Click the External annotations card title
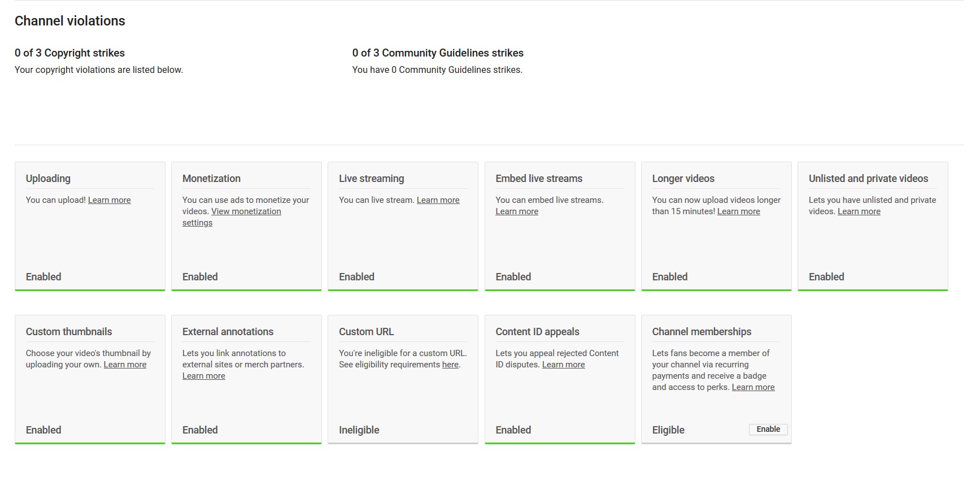Image resolution: width=980 pixels, height=481 pixels. [228, 332]
